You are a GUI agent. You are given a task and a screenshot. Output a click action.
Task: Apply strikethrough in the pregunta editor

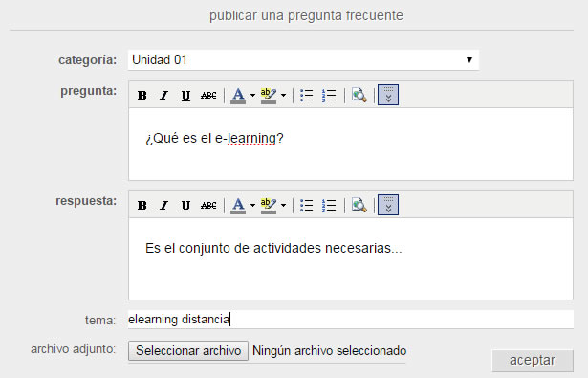pyautogui.click(x=208, y=96)
